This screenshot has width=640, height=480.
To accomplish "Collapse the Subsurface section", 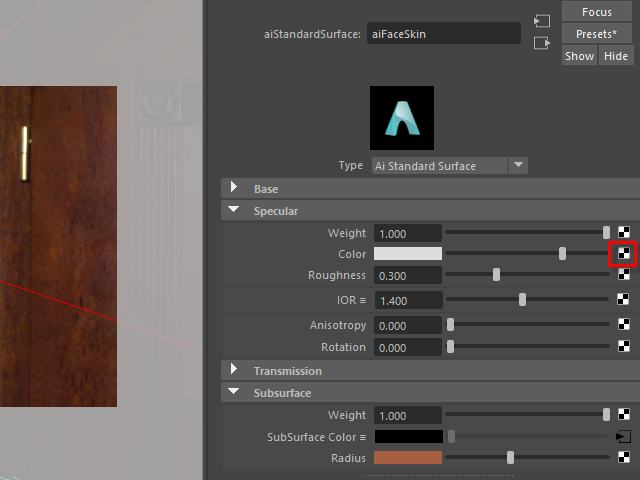I will [x=234, y=393].
